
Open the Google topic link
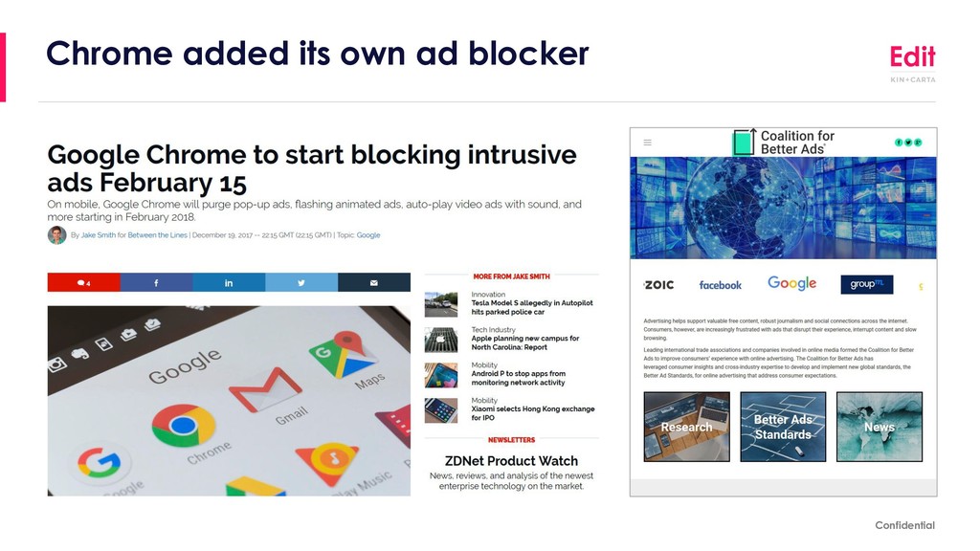click(x=368, y=235)
